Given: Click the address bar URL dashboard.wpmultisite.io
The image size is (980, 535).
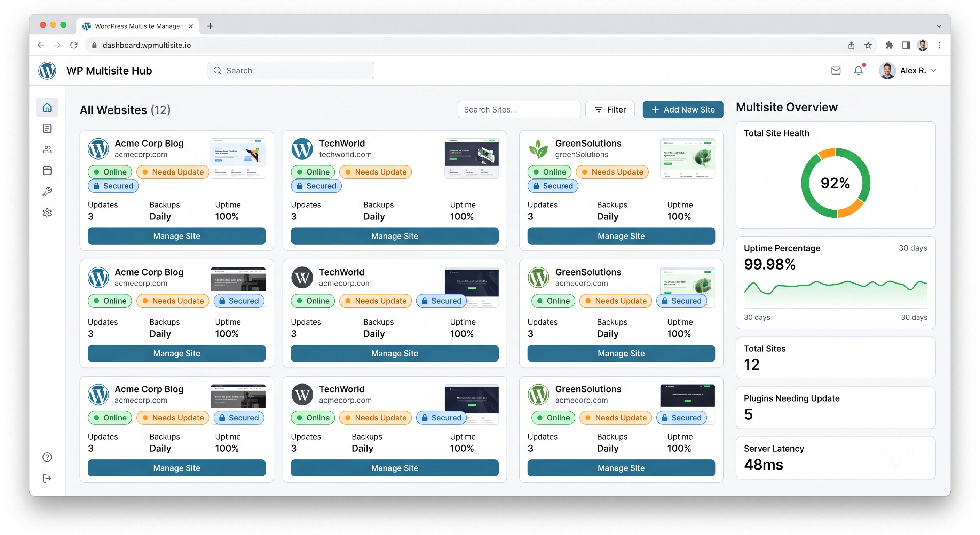Looking at the screenshot, I should pos(147,45).
